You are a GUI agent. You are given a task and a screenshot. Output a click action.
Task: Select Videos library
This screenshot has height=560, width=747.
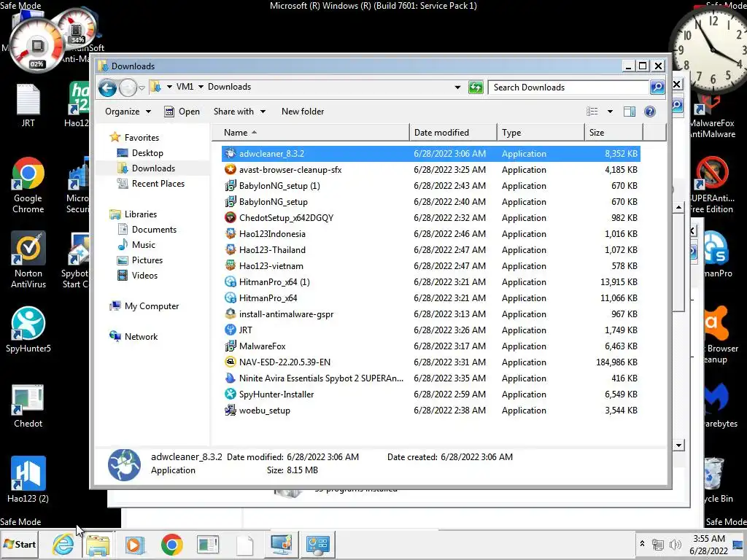point(144,275)
